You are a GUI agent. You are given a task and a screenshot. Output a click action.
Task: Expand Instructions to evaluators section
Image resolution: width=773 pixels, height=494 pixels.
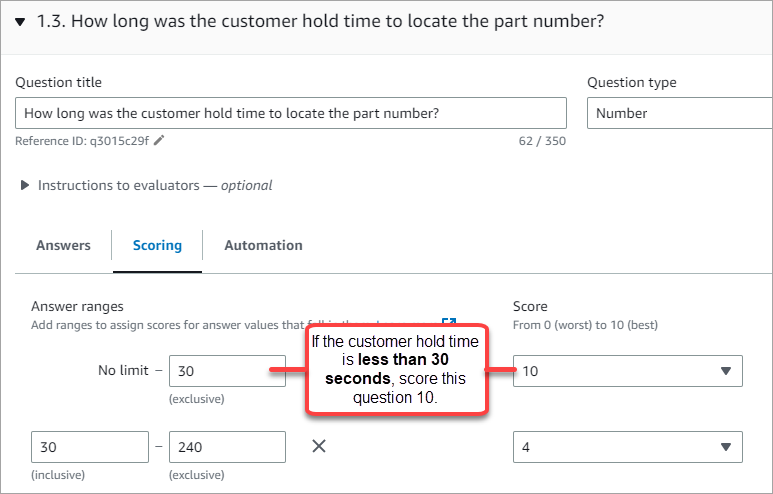click(x=24, y=185)
